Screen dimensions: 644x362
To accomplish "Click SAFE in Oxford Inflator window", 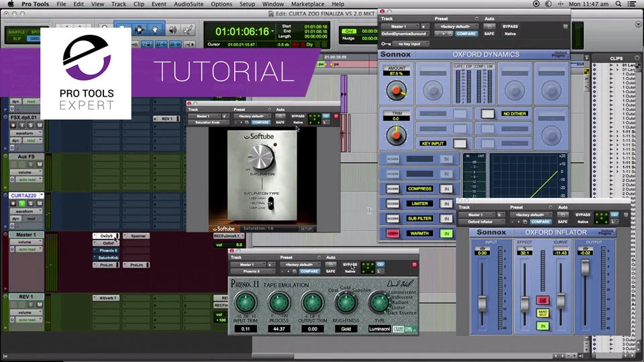I will tap(563, 222).
